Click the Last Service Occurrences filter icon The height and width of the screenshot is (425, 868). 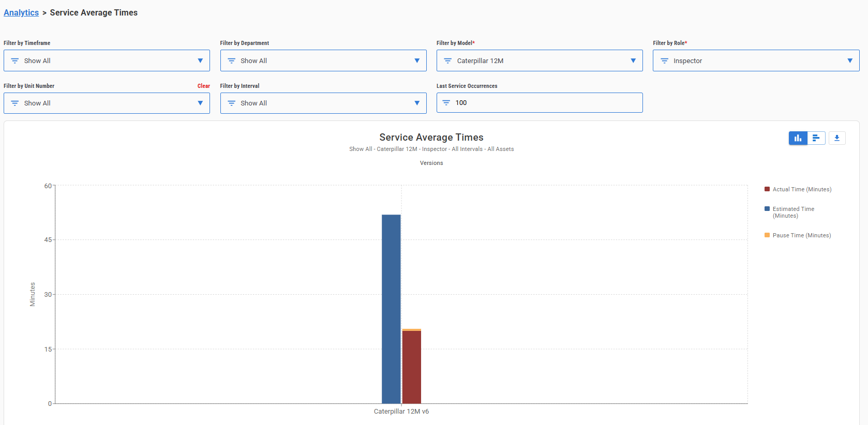446,103
